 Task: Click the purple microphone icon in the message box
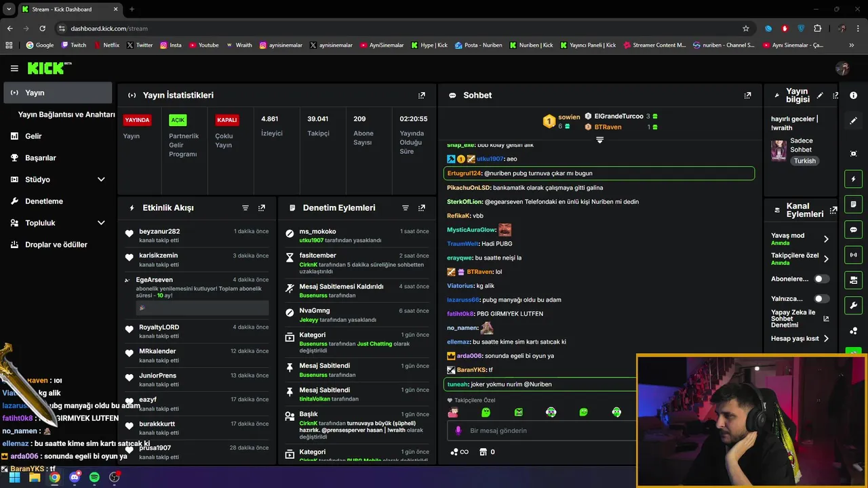click(458, 430)
